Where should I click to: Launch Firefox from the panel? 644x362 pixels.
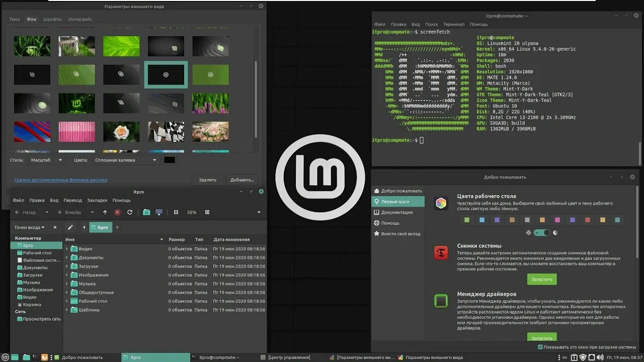44,357
